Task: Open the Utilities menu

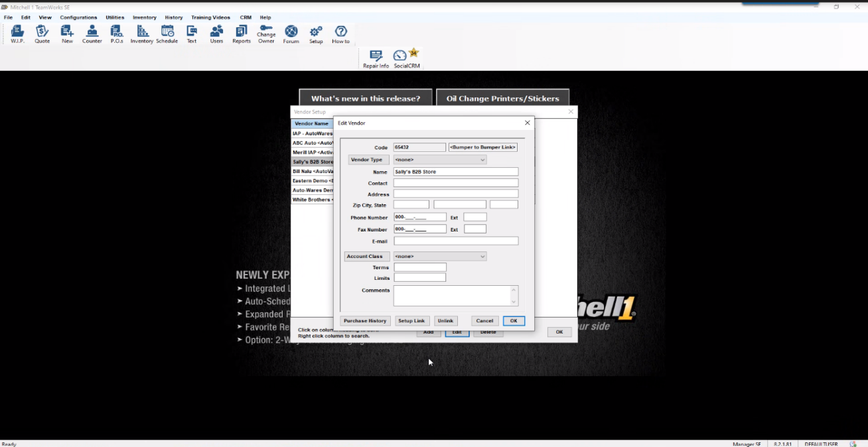Action: pyautogui.click(x=115, y=17)
